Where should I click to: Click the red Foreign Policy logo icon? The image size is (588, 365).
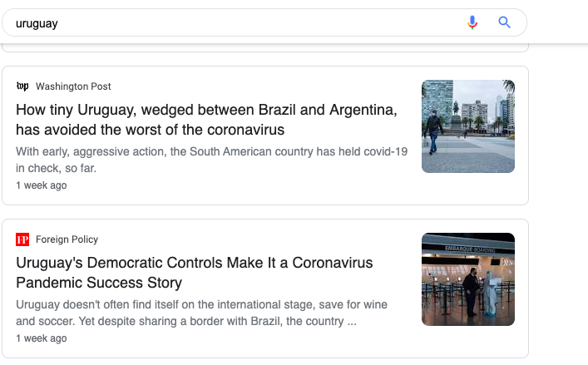coord(22,239)
